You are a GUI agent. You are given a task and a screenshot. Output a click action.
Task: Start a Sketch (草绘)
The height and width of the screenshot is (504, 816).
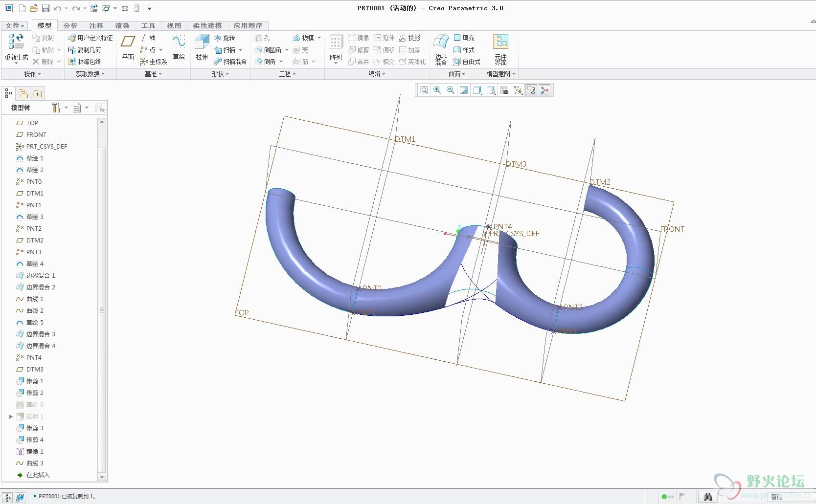click(179, 48)
